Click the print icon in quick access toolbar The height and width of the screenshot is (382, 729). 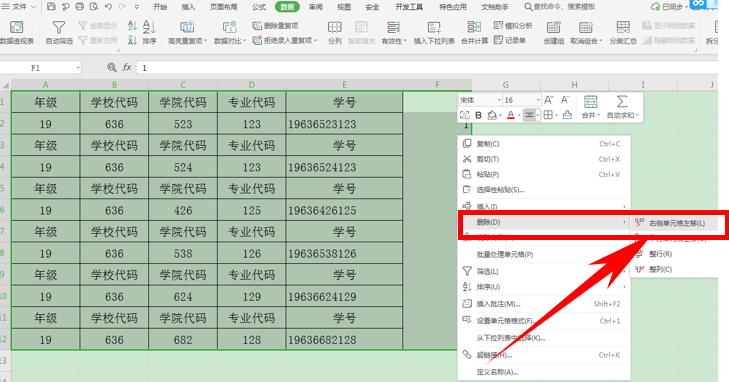click(x=80, y=7)
